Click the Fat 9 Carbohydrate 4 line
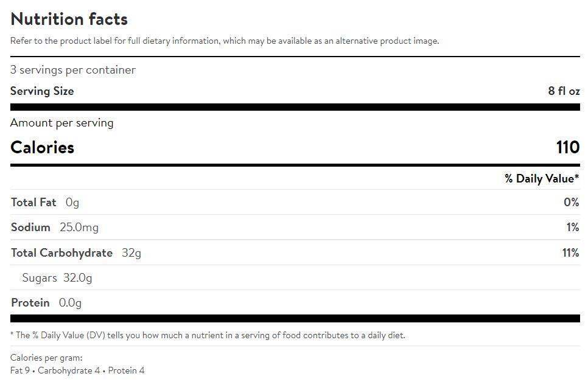The height and width of the screenshot is (382, 588). [x=77, y=370]
